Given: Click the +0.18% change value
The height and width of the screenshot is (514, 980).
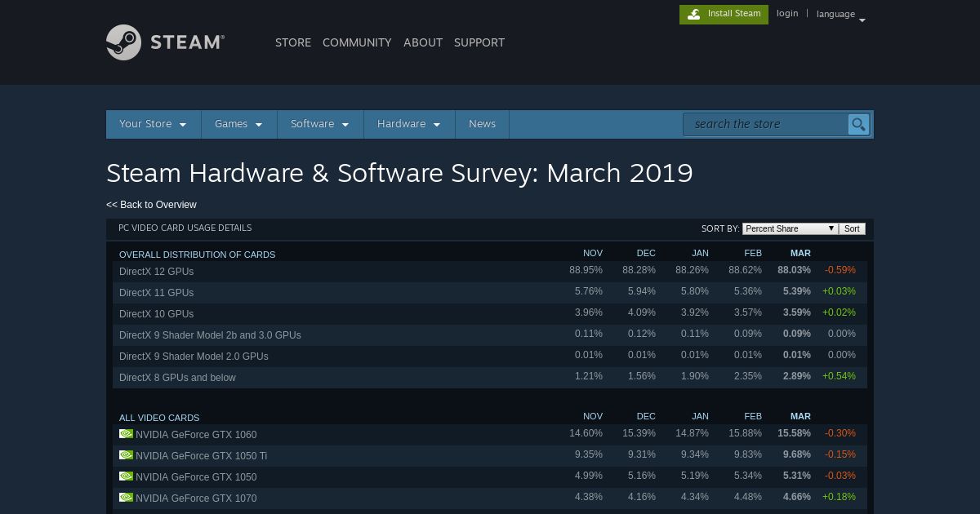Looking at the screenshot, I should coord(839,497).
